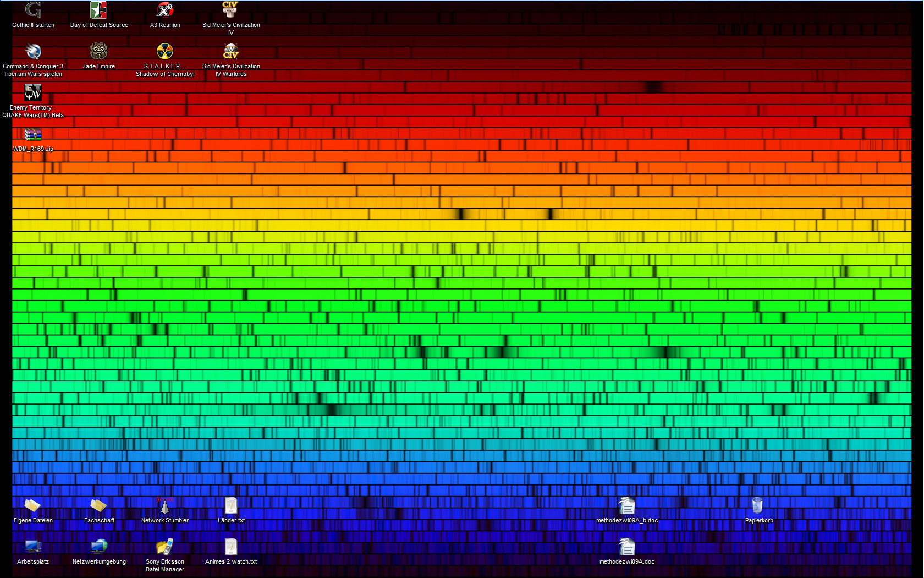The width and height of the screenshot is (924, 578).
Task: Click Civilization IV Warlords shortcut
Action: (x=231, y=52)
